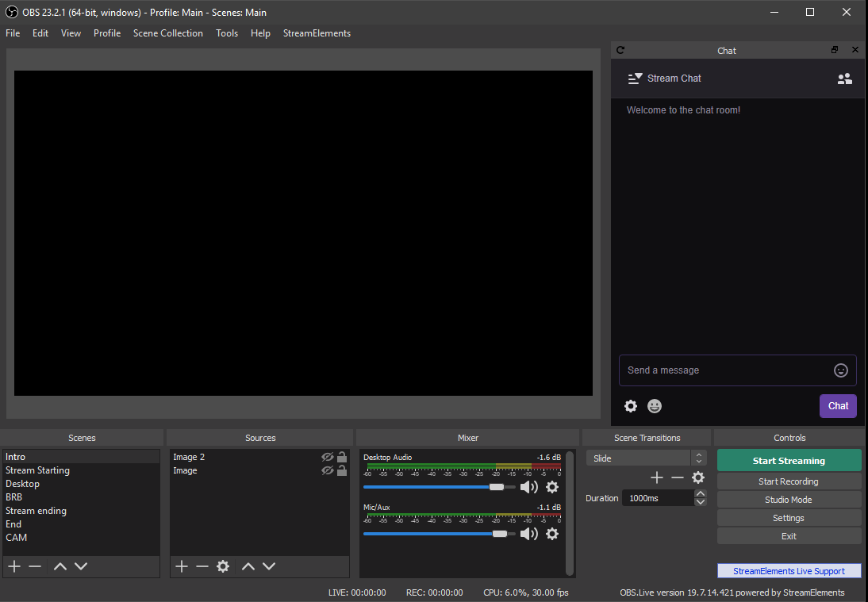Click the Duration value field
Viewport: 868px width, 602px height.
point(659,498)
